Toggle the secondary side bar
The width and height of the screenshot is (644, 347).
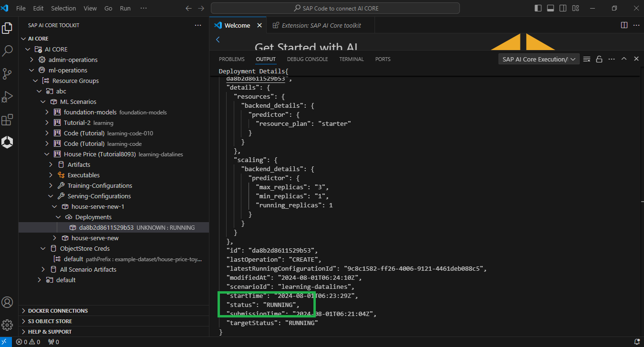click(x=563, y=8)
